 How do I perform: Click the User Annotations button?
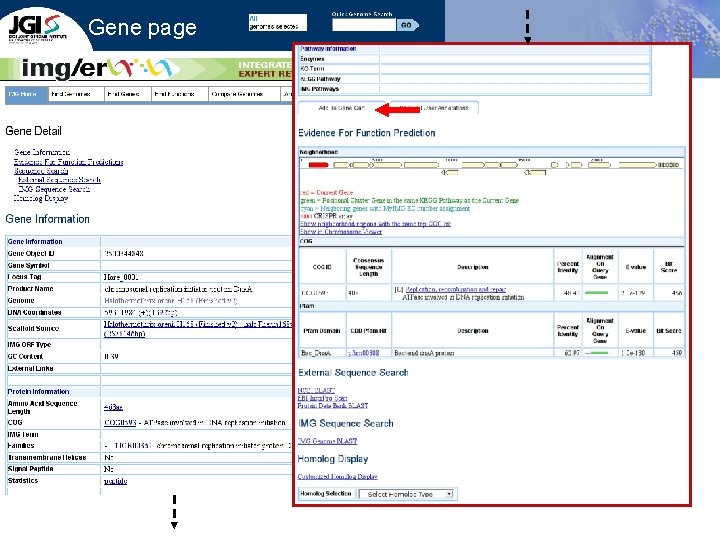point(434,108)
